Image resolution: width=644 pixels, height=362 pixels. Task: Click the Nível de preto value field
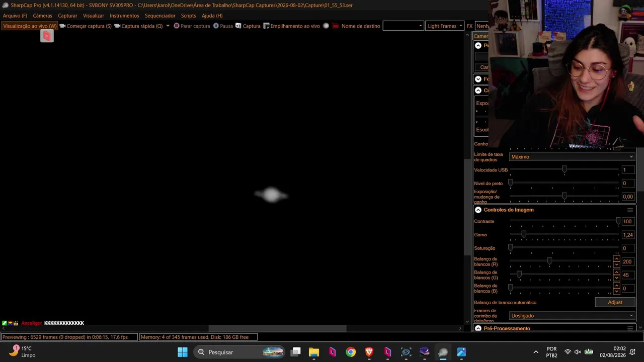628,184
